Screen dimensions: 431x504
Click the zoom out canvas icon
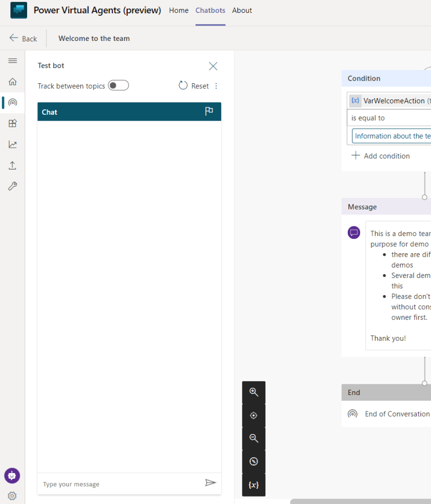point(254,438)
